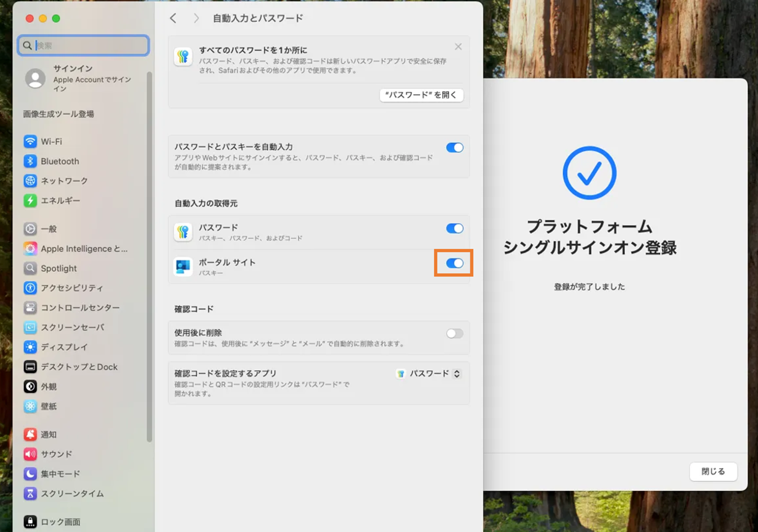The width and height of the screenshot is (758, 532).
Task: Disable the パスワード autofill source switch
Action: (455, 228)
